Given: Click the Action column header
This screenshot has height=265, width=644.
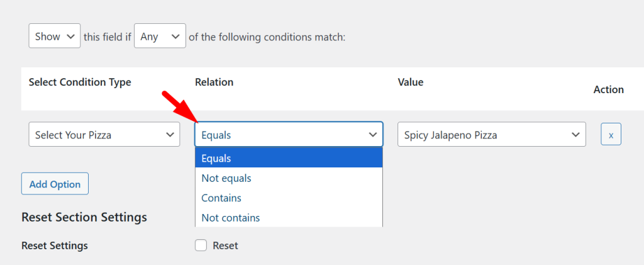Looking at the screenshot, I should 608,89.
